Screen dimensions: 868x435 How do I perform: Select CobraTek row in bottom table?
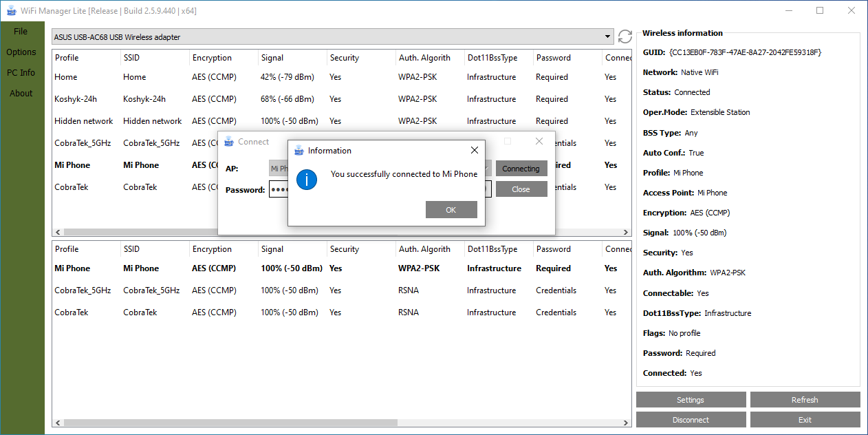coord(342,312)
